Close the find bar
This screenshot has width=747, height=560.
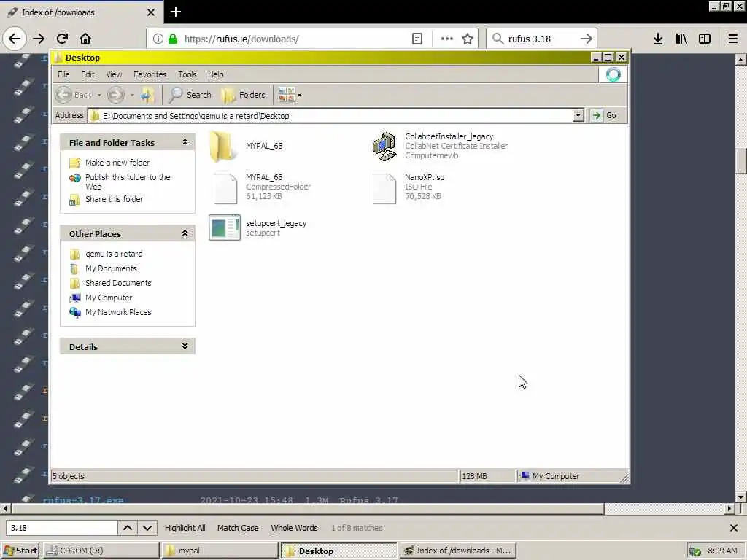[x=733, y=528]
